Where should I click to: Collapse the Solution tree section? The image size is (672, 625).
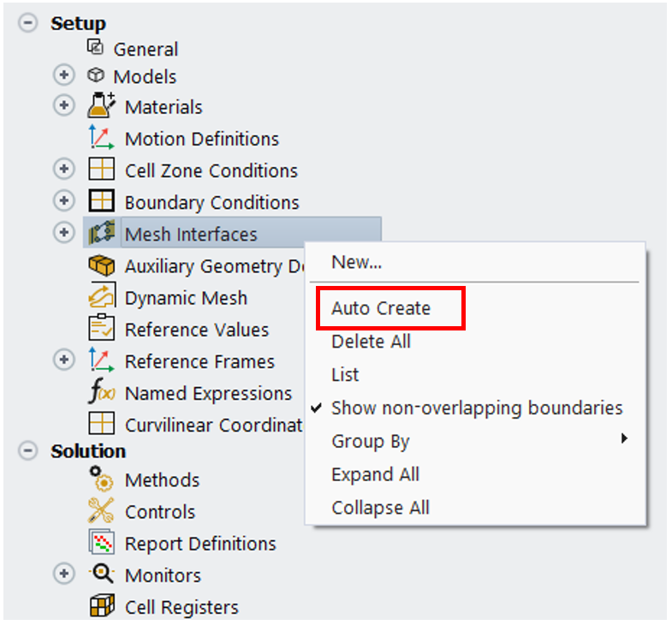29,450
